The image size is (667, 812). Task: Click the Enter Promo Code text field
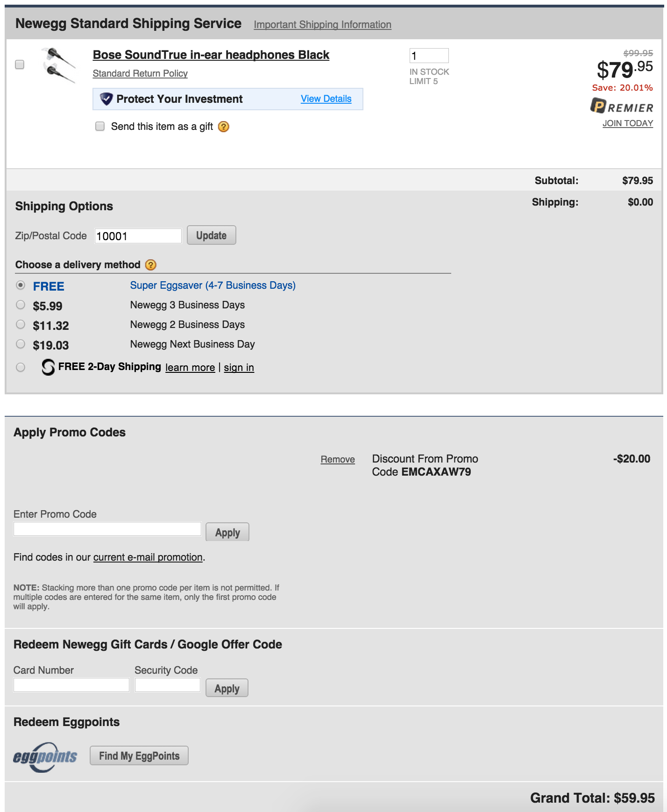(107, 529)
